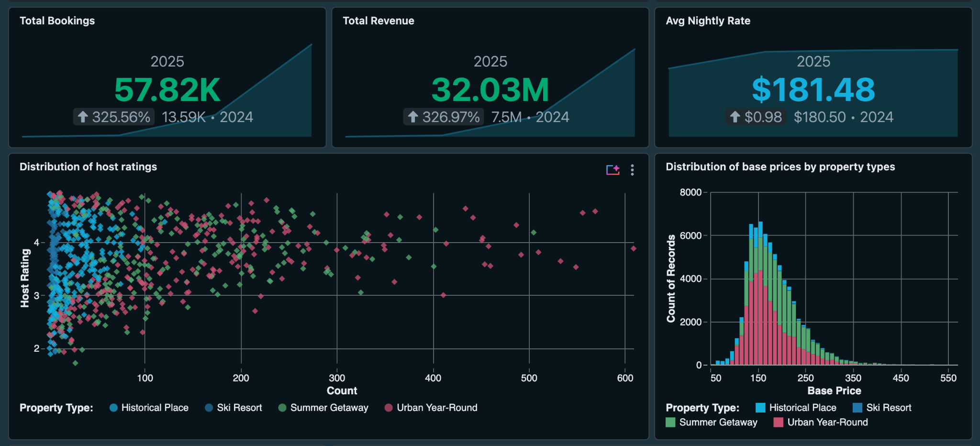
Task: Click the 600 tick label on Count axis
Action: click(625, 378)
